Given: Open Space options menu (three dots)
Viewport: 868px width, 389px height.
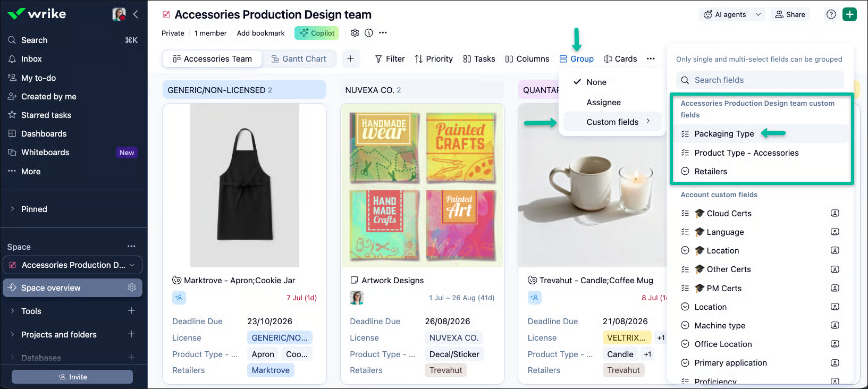Looking at the screenshot, I should click(x=131, y=247).
